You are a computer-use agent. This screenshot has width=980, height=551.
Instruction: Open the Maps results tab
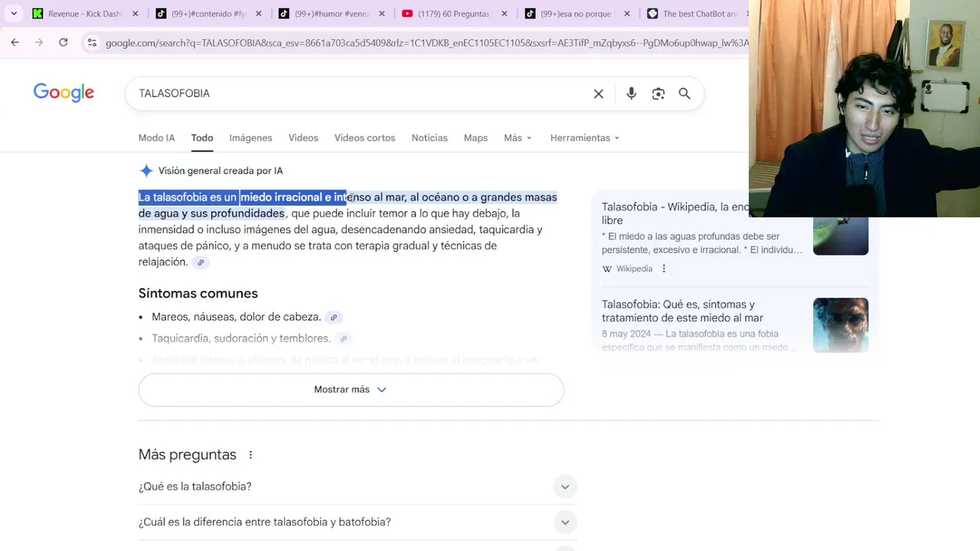click(475, 138)
